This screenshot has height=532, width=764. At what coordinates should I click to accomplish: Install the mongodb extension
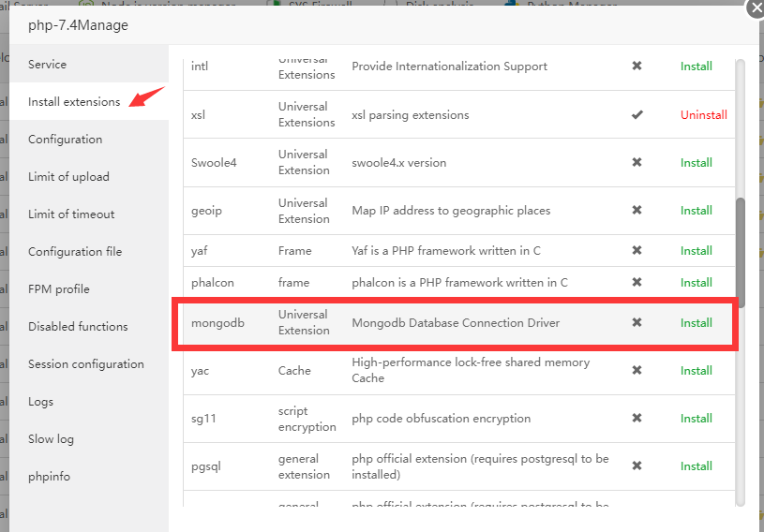(x=696, y=322)
